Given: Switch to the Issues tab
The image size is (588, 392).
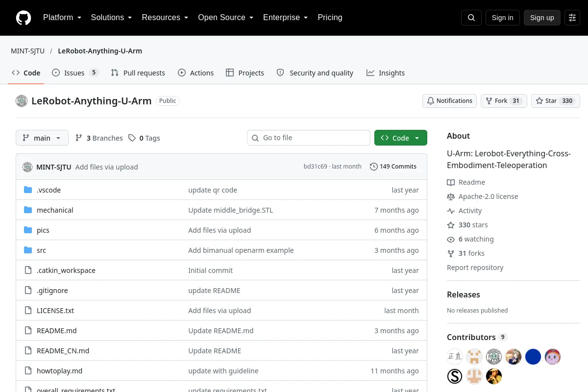Looking at the screenshot, I should click(x=75, y=73).
